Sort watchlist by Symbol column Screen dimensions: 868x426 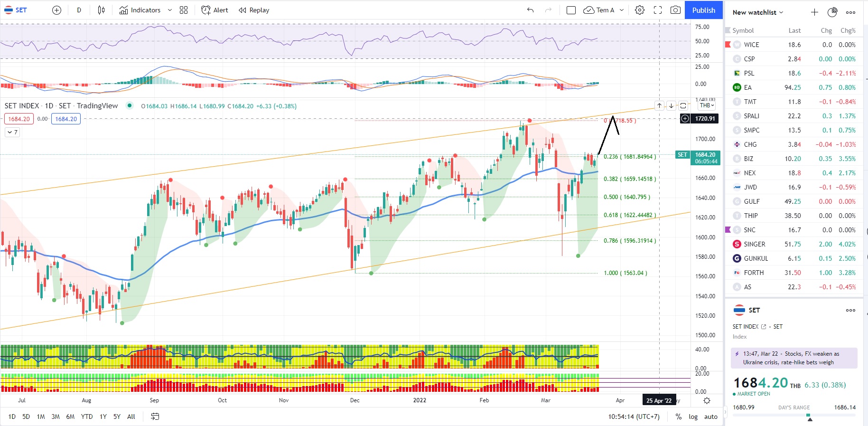[743, 30]
